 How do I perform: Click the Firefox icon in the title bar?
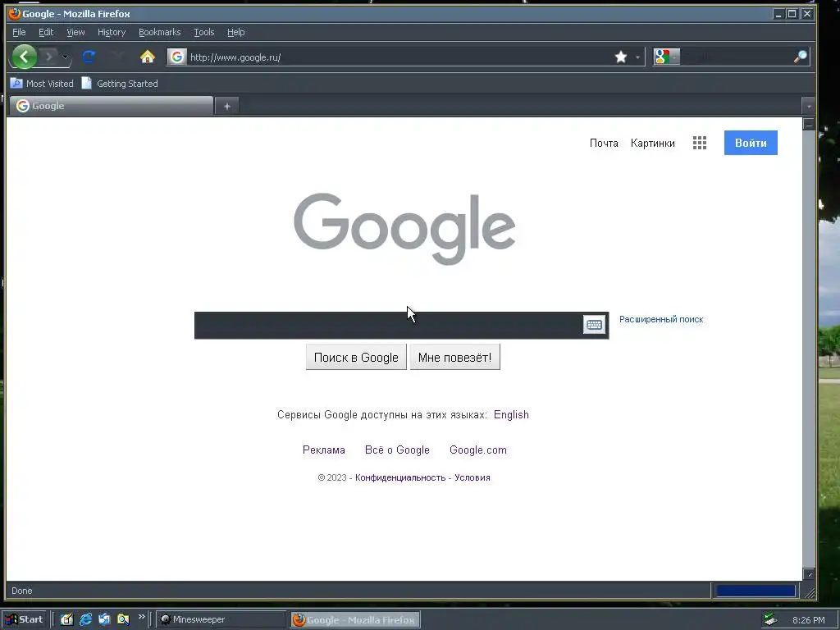point(15,13)
